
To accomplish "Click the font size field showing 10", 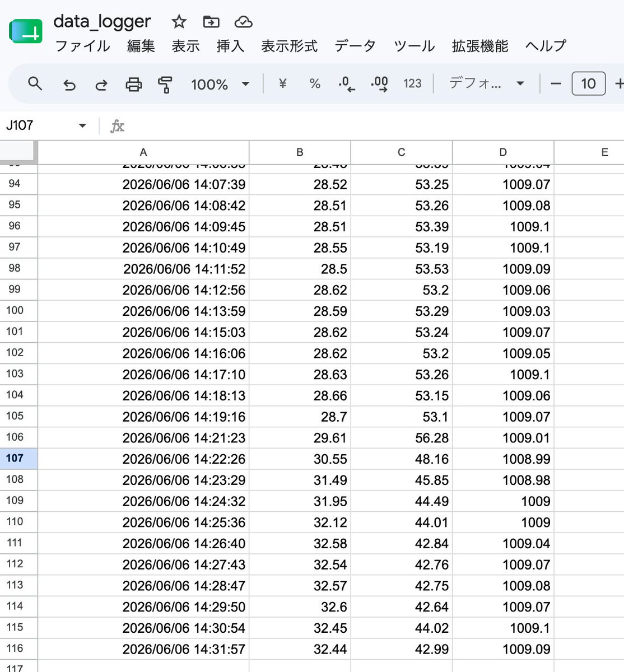I will click(588, 84).
